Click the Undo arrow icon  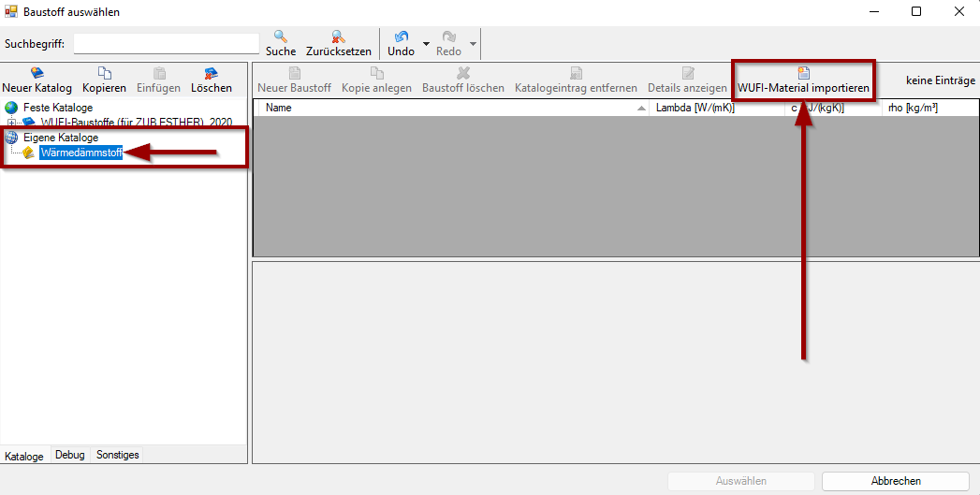point(402,37)
